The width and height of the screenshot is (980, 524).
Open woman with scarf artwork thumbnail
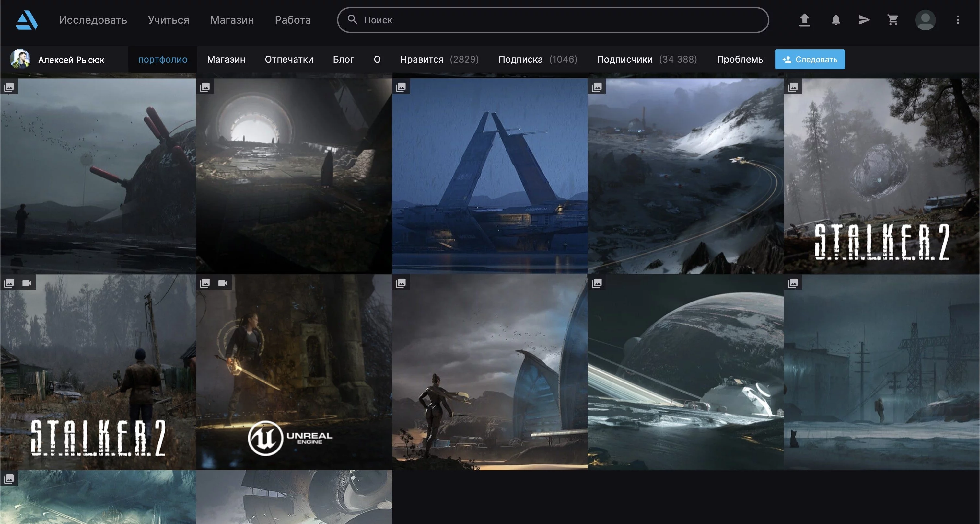coord(490,372)
